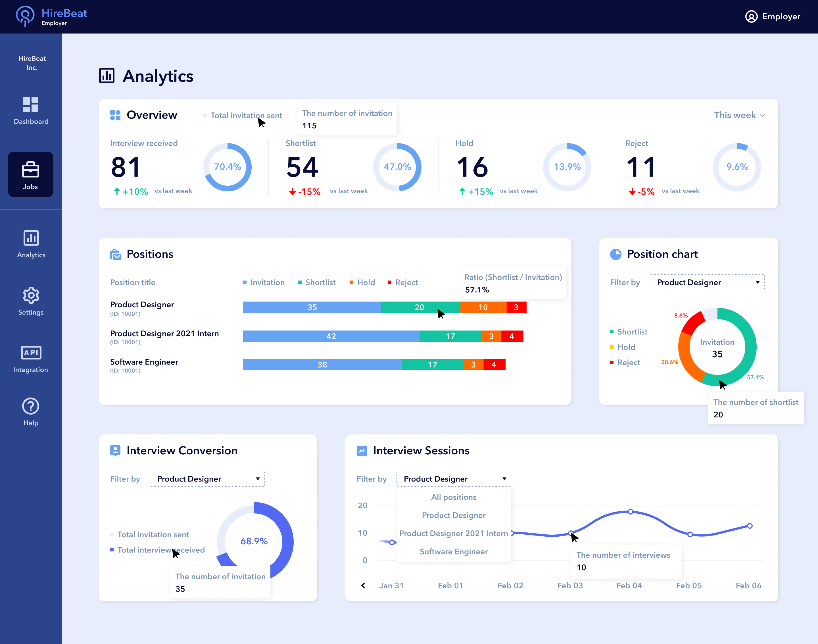Click the Shortlist -15% change indicator
Image resolution: width=818 pixels, height=644 pixels.
(x=305, y=192)
